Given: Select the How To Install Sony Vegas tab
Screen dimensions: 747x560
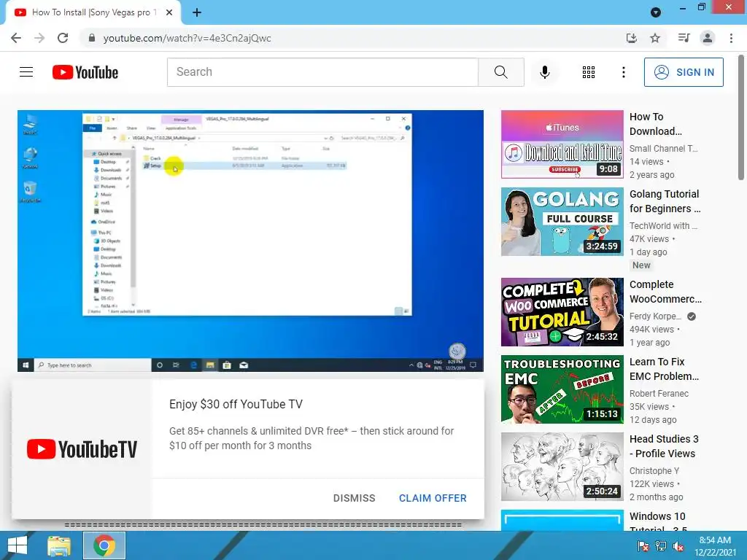Looking at the screenshot, I should (93, 12).
